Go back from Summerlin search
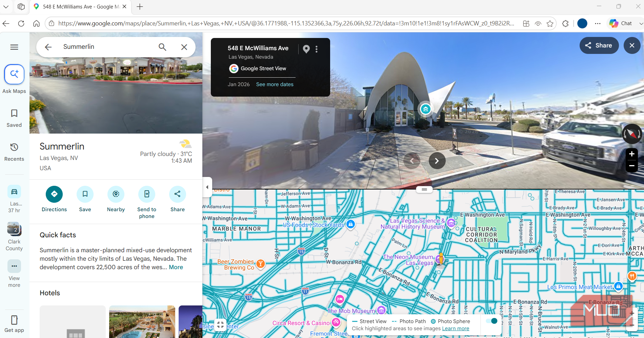 pos(48,47)
